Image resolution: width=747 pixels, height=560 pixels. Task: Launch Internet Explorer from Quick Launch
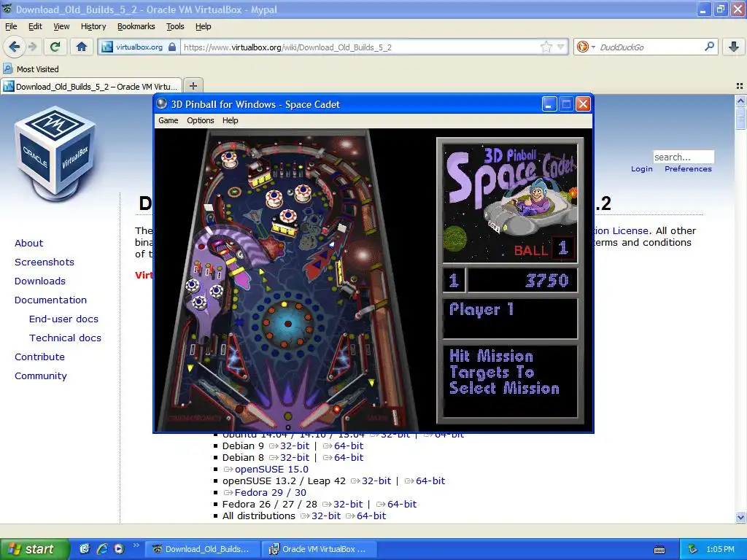[x=102, y=549]
